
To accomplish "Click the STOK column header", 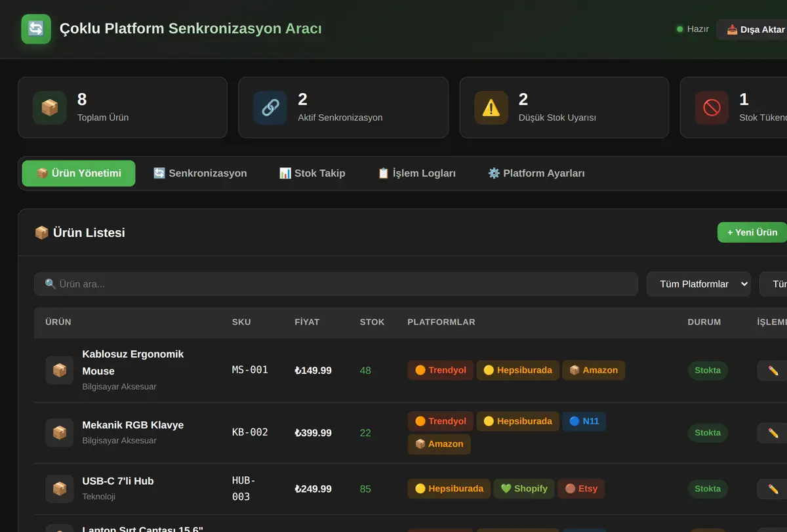I will [372, 322].
